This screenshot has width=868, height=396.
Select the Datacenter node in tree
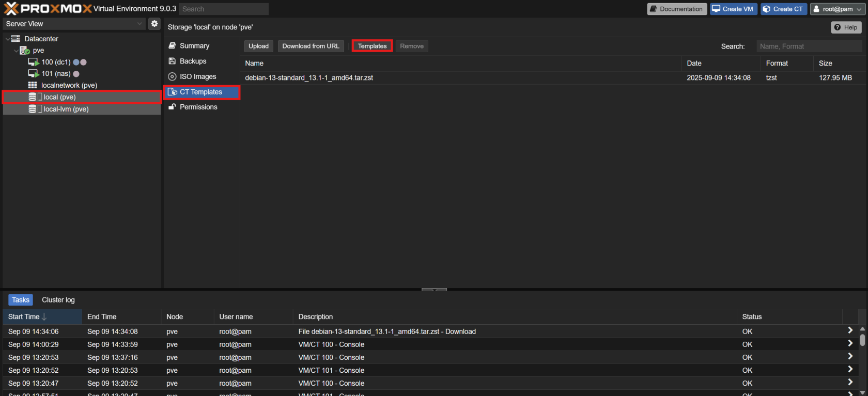(41, 39)
